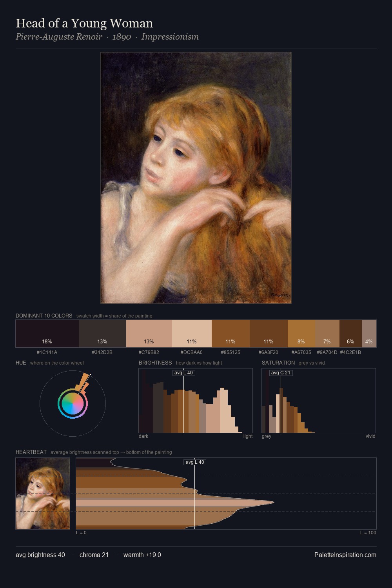Click the brightness histogram chart bars
Image resolution: width=392 pixels, height=588 pixels.
(196, 401)
